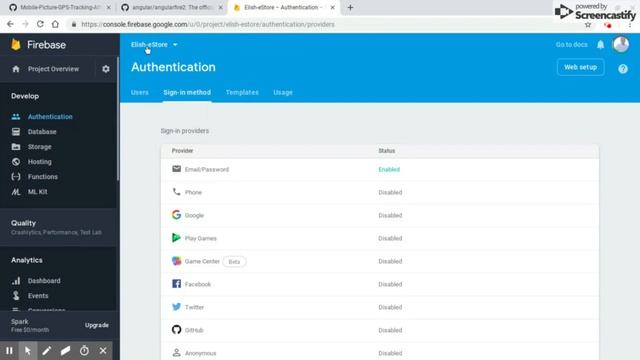640x360 pixels.
Task: Click the Screencastify timer icon
Action: coord(84,351)
